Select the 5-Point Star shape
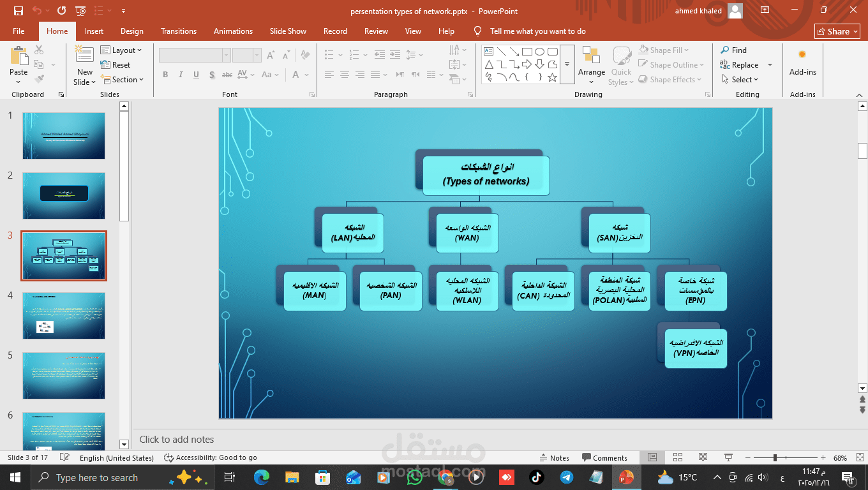 tap(553, 77)
